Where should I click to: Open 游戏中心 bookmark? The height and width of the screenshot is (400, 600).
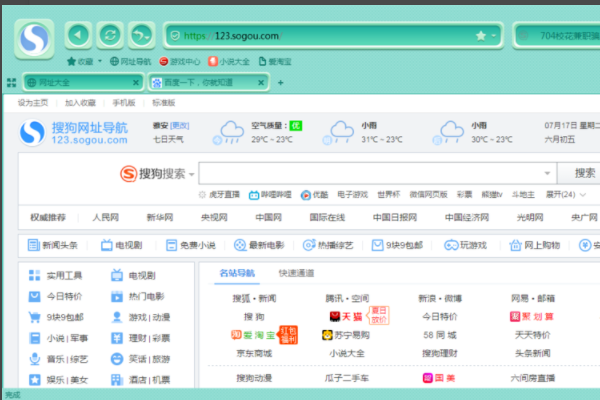[x=180, y=61]
